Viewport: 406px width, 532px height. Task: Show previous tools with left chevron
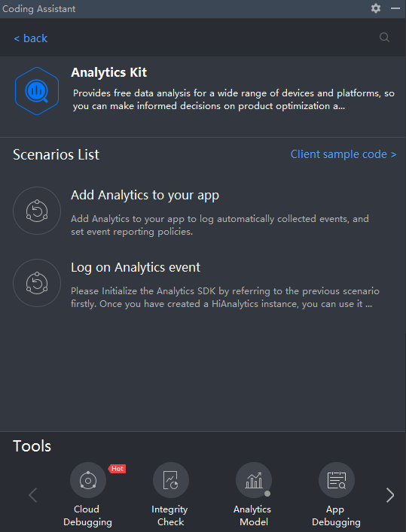click(32, 495)
